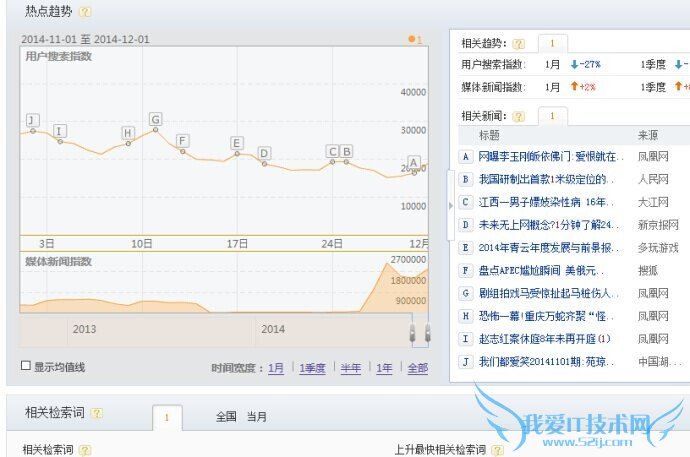This screenshot has height=457, width=690.
Task: Open the help icon beside 相关新闻
Action: click(x=519, y=117)
